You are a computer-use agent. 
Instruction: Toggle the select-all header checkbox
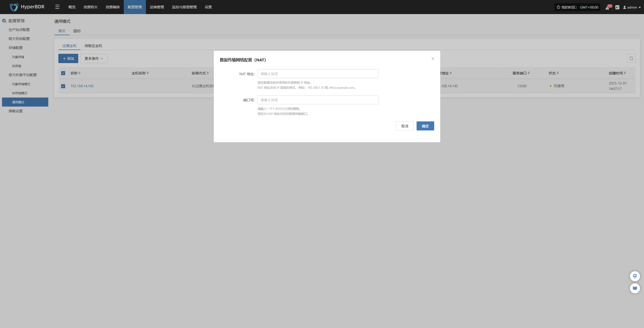[x=63, y=73]
